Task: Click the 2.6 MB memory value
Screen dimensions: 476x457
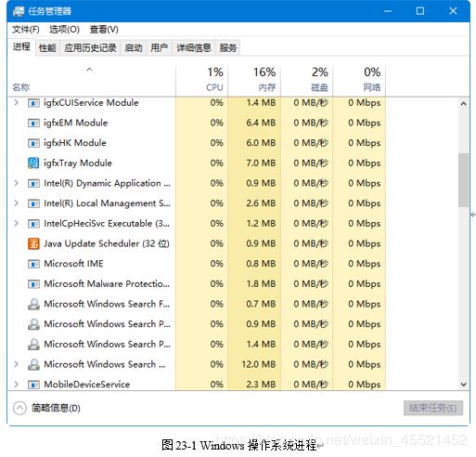Action: pyautogui.click(x=261, y=203)
